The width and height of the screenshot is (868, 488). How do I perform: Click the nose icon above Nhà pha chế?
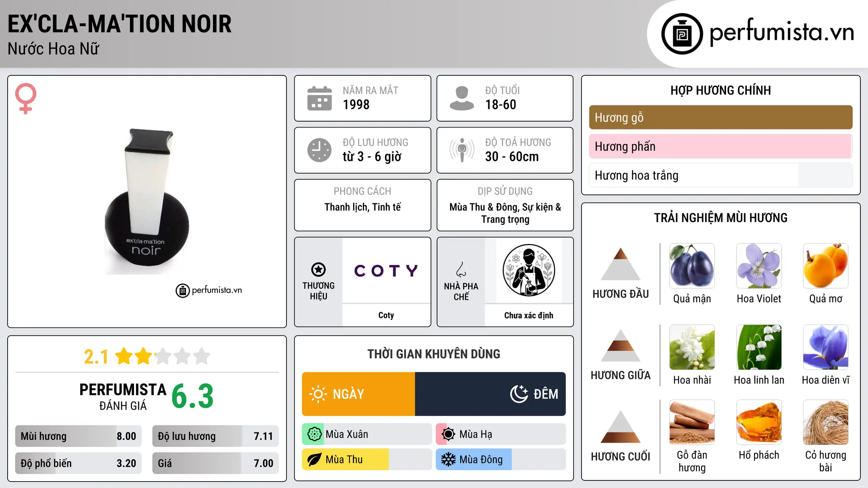[461, 269]
